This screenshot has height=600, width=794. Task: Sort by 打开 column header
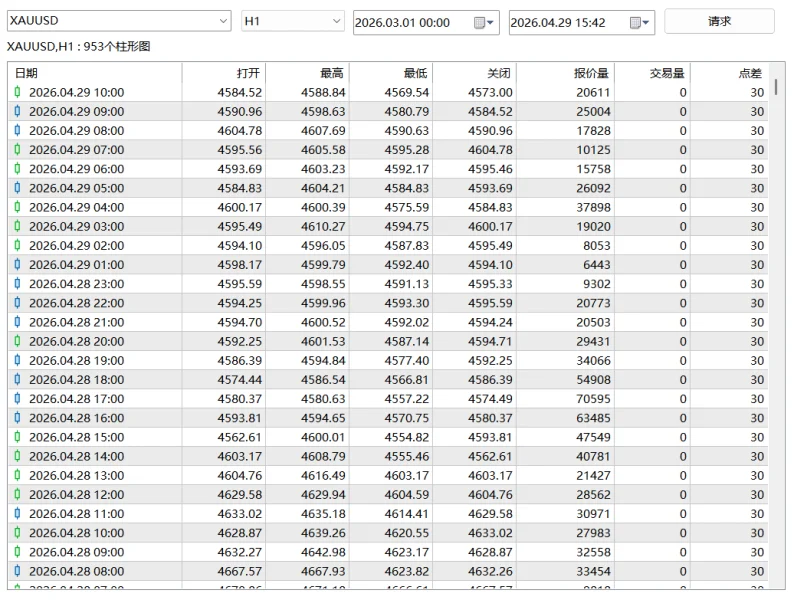(224, 73)
